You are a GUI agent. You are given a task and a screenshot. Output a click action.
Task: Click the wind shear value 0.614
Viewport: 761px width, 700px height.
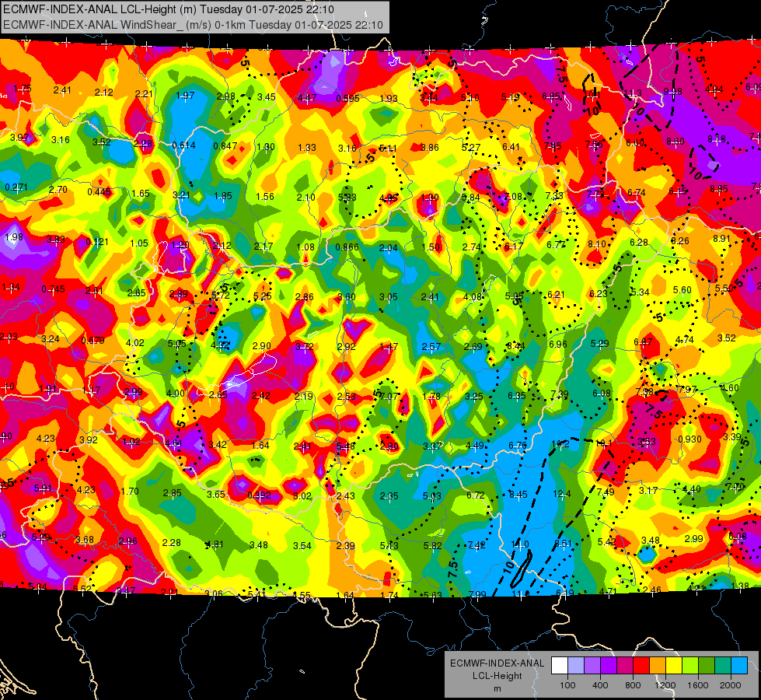184,145
